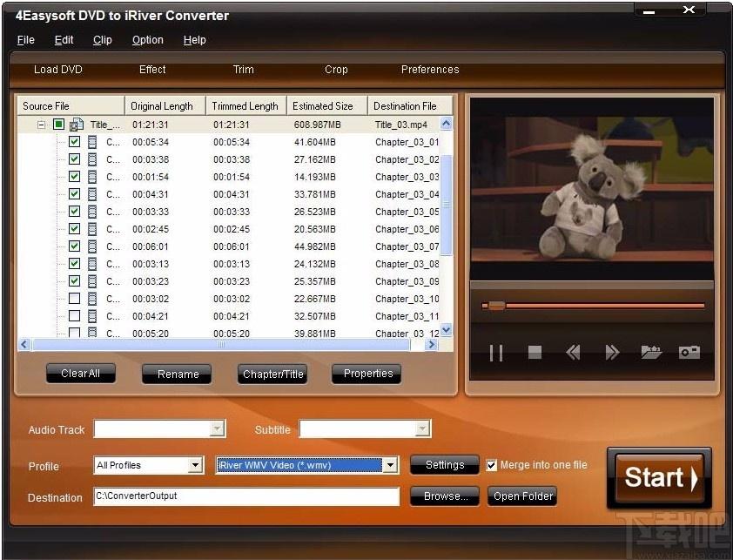This screenshot has width=733, height=560.
Task: Click film icon of Chapter_03_06 row
Action: tap(92, 229)
